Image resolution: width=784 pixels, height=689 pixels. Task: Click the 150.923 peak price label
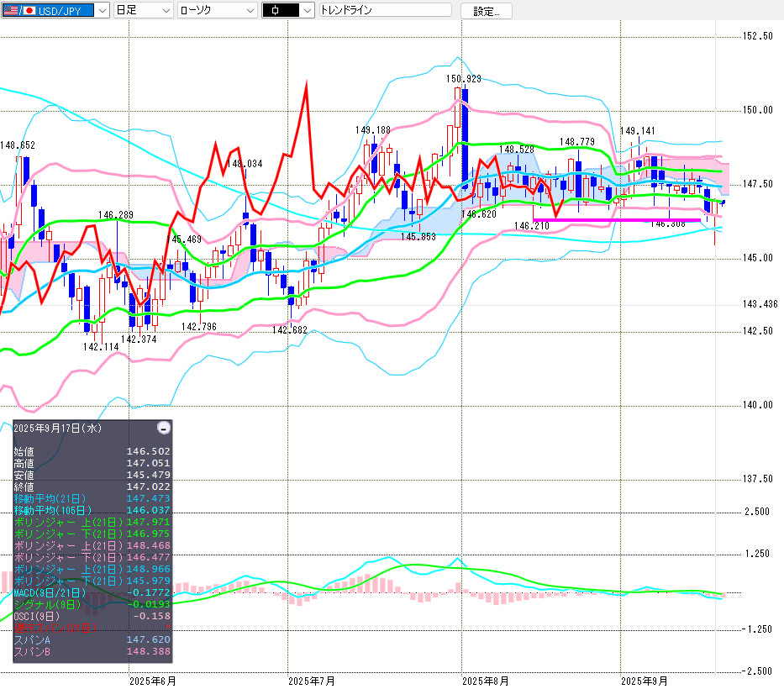tap(464, 78)
